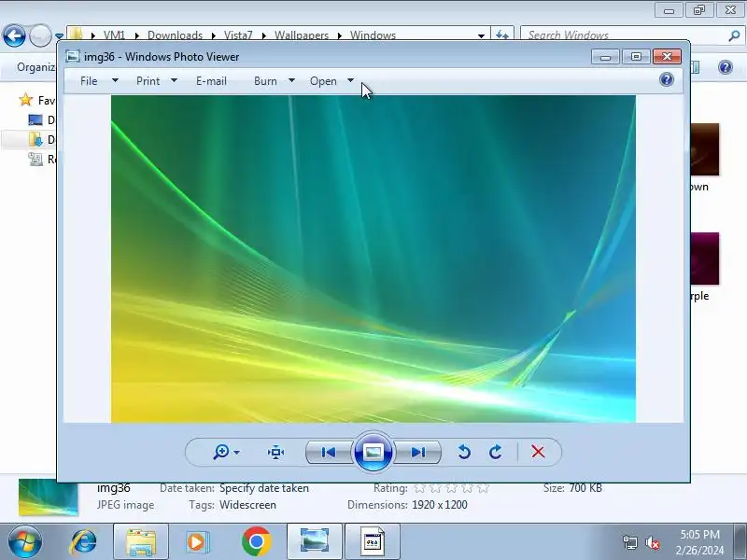Open Photo Viewer help icon
This screenshot has height=560, width=747.
[x=667, y=79]
